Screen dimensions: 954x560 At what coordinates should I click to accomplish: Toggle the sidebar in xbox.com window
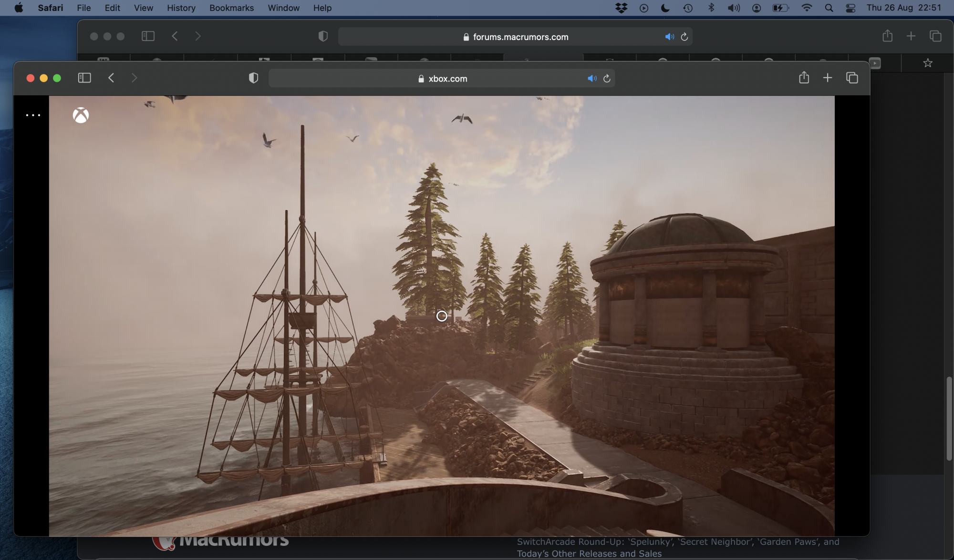[x=84, y=78]
